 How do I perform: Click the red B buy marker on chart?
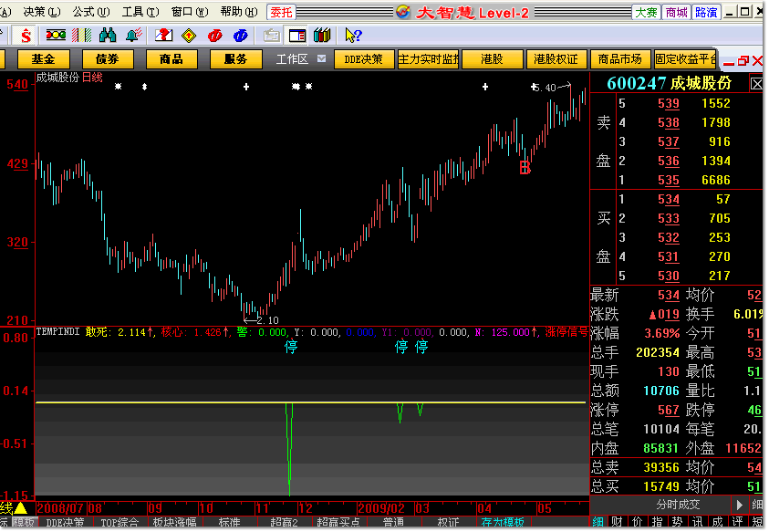[525, 168]
